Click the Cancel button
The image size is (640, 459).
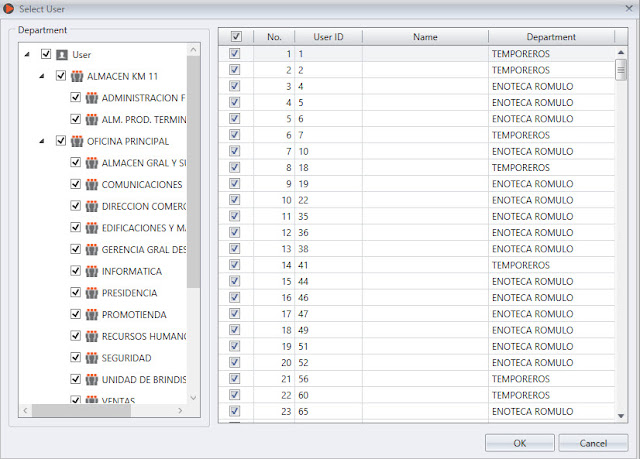click(x=593, y=443)
